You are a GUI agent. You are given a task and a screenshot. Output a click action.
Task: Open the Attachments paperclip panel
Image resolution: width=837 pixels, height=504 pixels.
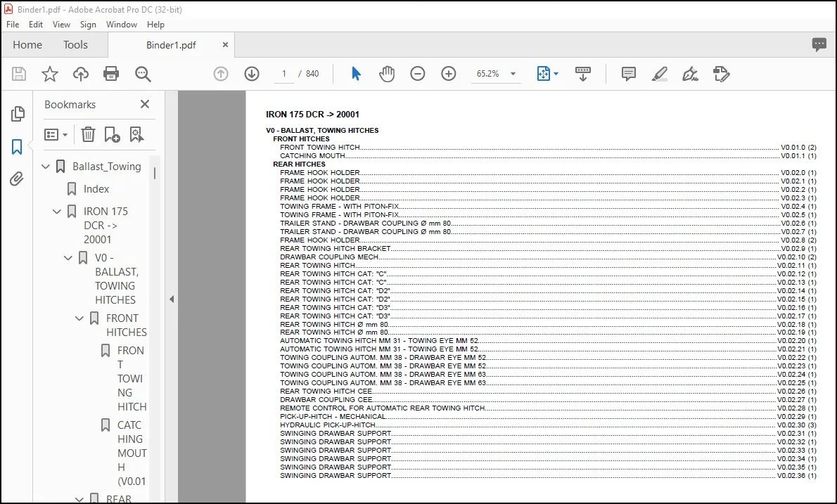point(17,179)
